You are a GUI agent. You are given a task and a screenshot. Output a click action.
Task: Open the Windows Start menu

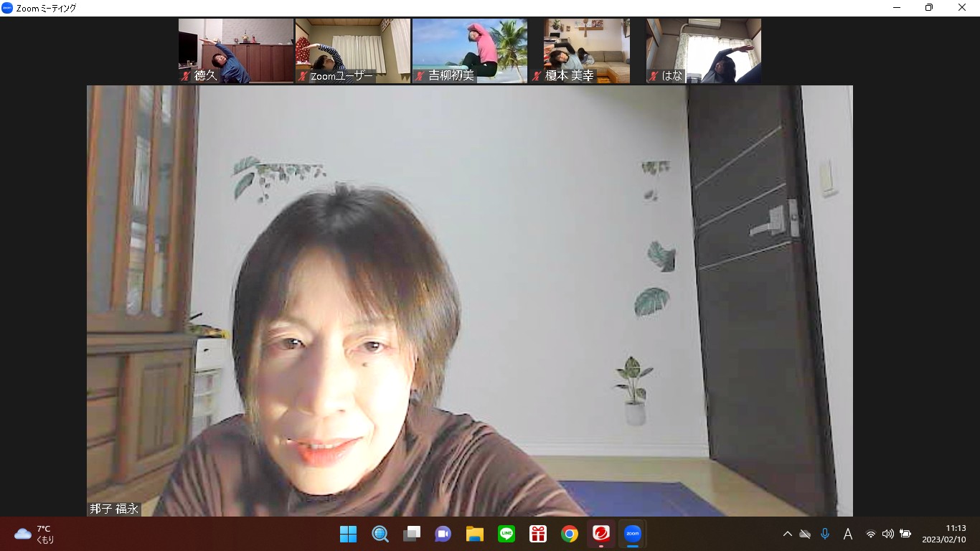pos(349,534)
